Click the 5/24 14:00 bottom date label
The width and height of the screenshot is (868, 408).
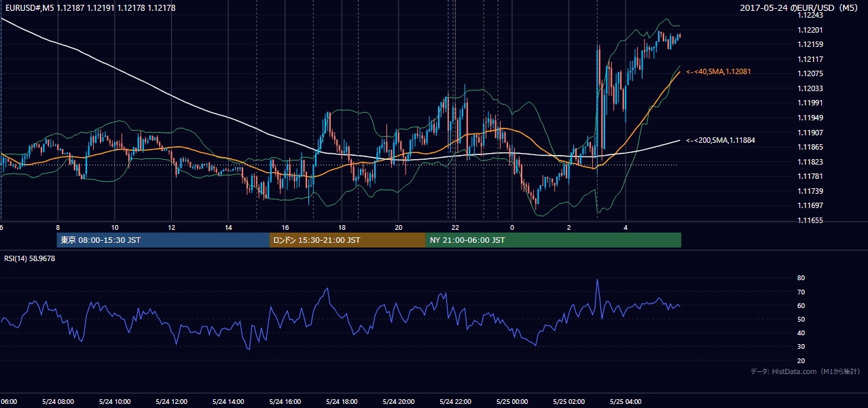click(x=228, y=402)
